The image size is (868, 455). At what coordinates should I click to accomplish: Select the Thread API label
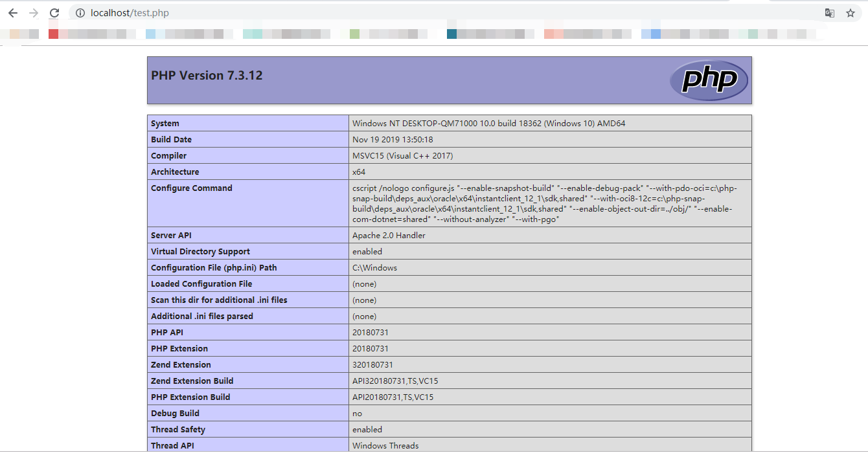click(172, 446)
